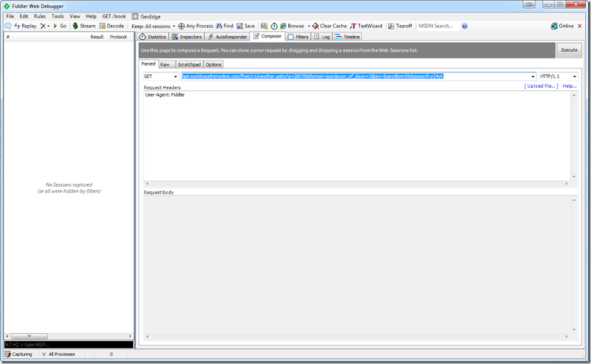Open Find sessions binoculars tool
Screen dimensions: 591x364
[x=225, y=26]
